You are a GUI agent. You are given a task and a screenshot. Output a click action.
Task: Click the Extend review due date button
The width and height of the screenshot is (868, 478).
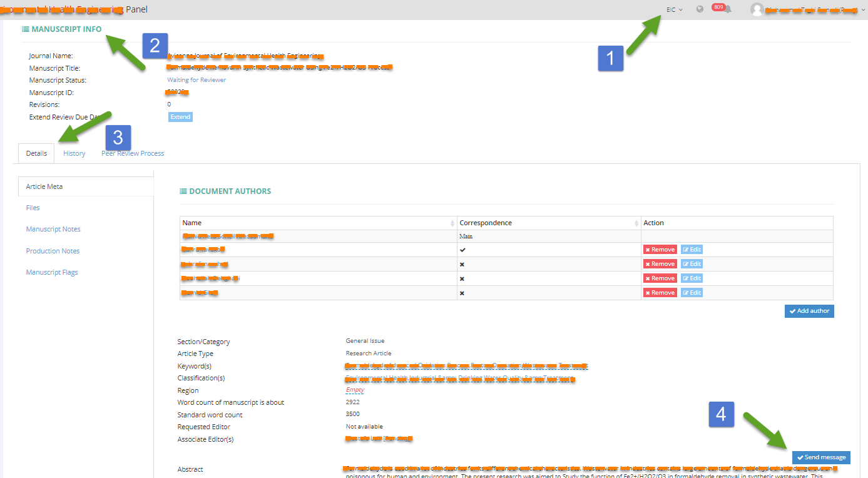click(180, 117)
